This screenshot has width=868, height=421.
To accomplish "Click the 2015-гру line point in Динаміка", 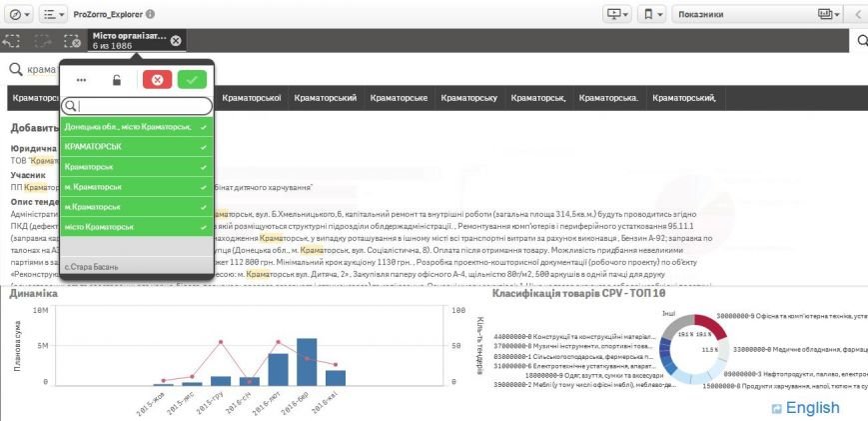I will click(x=221, y=342).
